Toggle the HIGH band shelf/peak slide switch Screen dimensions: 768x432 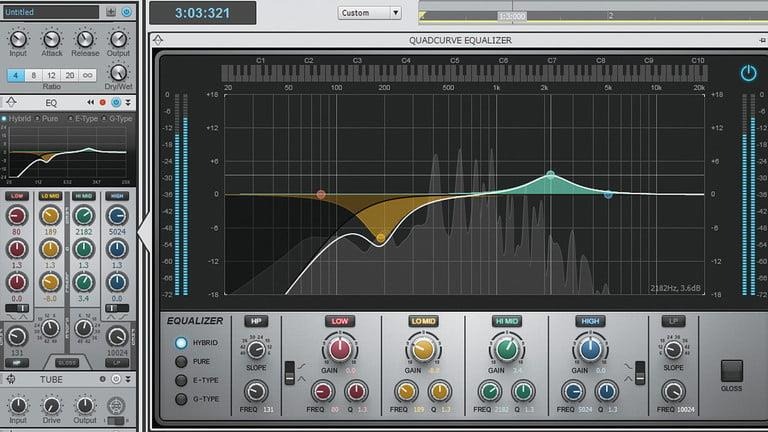[640, 373]
